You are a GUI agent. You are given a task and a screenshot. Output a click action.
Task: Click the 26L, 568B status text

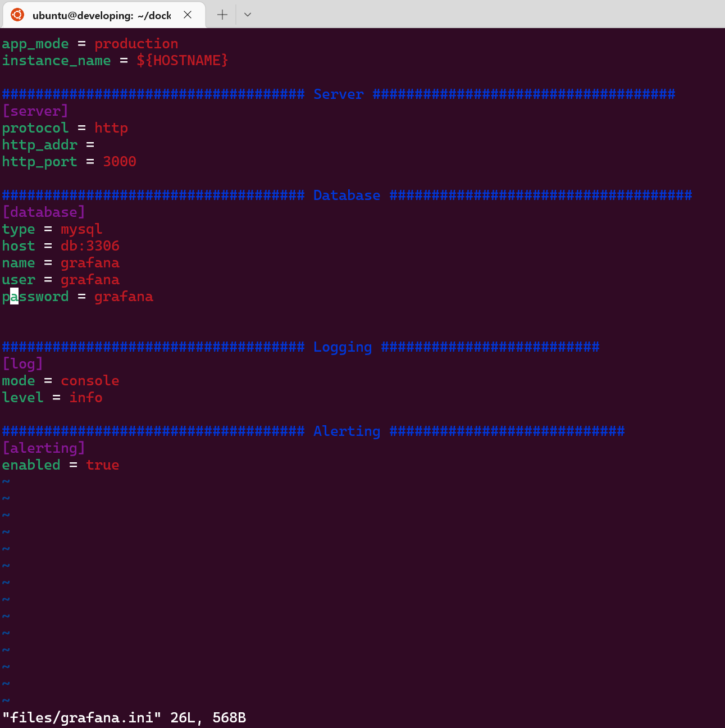click(x=208, y=718)
